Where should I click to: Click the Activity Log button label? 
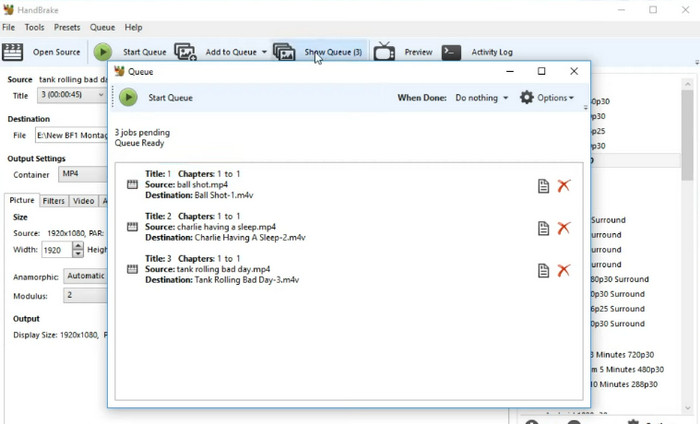[492, 52]
